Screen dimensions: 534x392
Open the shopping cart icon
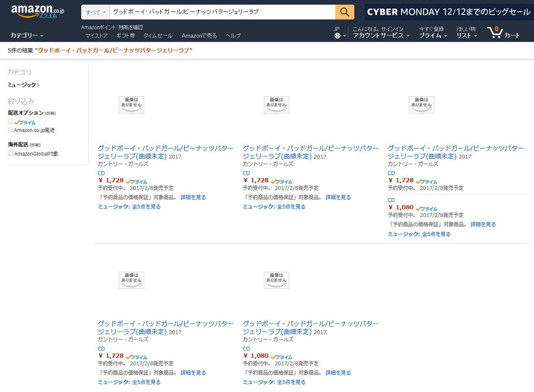[x=503, y=32]
